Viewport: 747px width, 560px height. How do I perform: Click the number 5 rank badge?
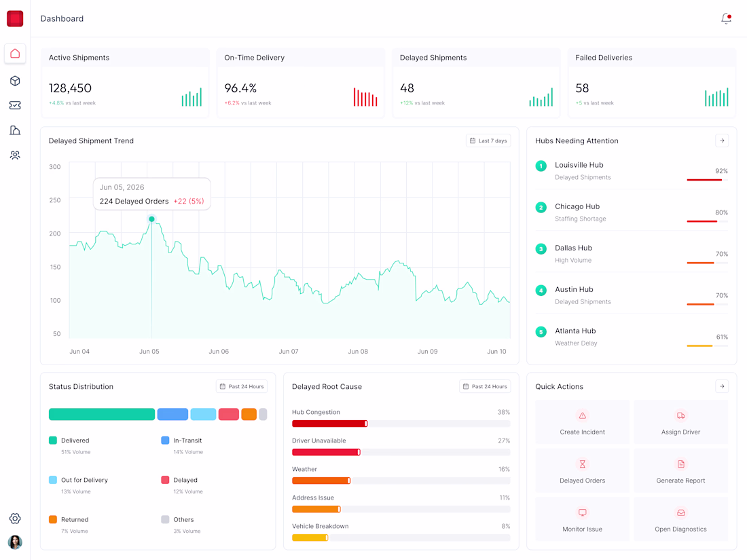541,331
